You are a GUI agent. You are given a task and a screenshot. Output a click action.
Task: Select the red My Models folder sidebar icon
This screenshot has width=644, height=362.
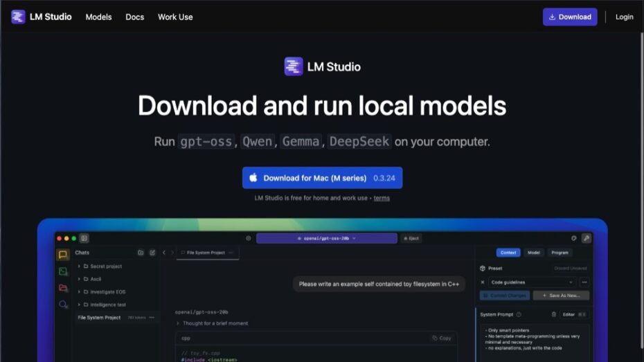tap(63, 288)
